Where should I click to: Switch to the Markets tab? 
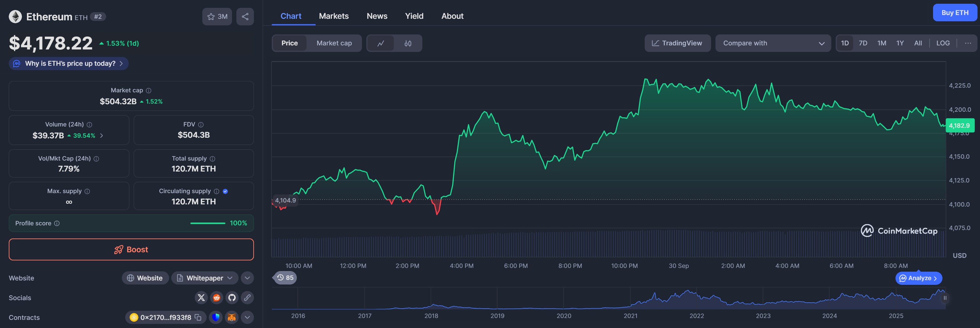334,16
